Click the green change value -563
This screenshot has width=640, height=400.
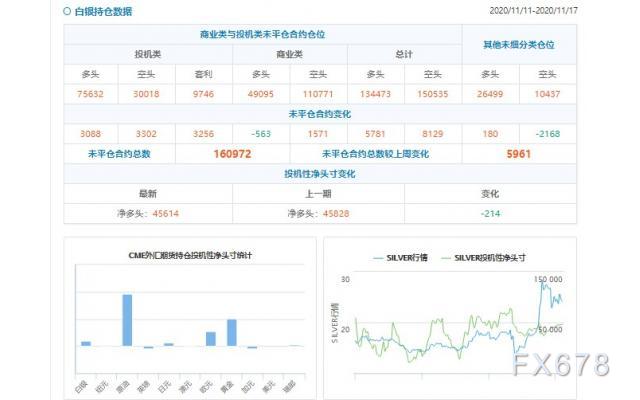click(261, 134)
